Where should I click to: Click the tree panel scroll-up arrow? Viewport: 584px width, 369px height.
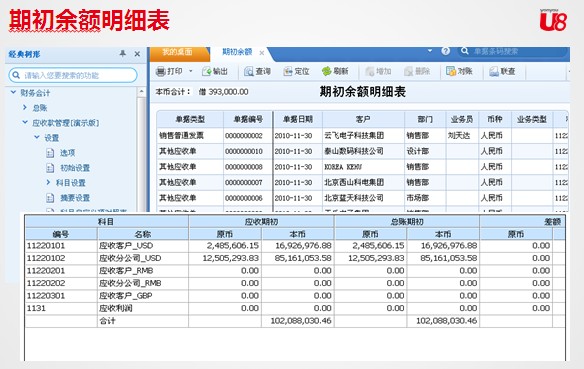click(141, 92)
